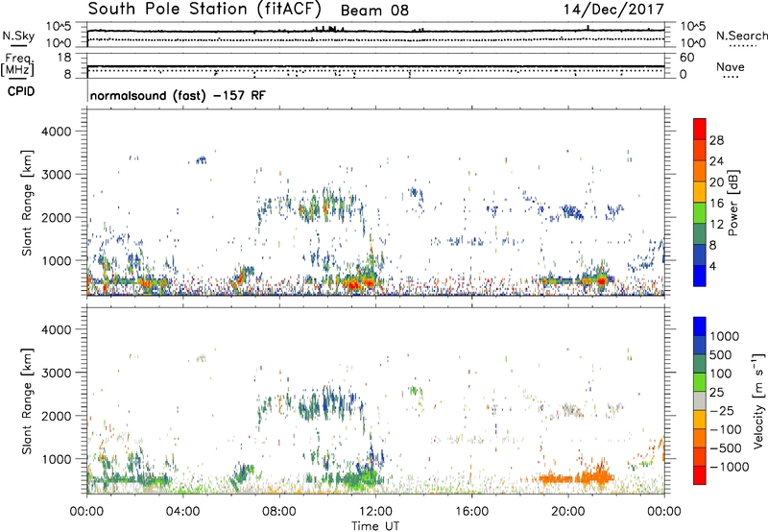Click the 'Beam 08' label
The height and width of the screenshot is (532, 768).
374,11
